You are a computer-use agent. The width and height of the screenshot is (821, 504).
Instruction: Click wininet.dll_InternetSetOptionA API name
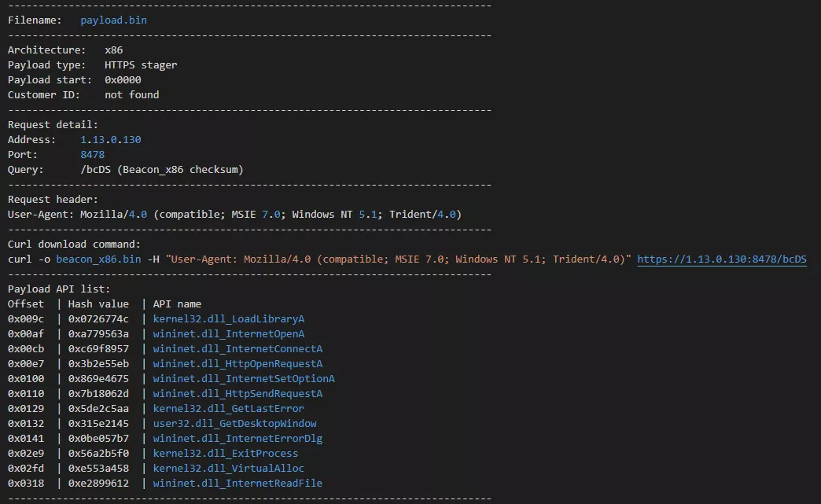tap(244, 378)
